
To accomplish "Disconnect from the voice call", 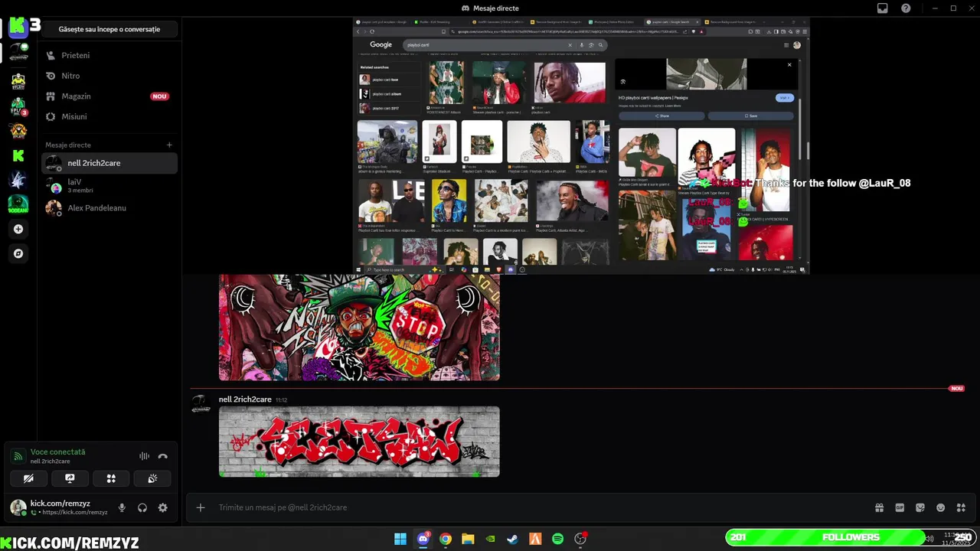I will pos(162,456).
